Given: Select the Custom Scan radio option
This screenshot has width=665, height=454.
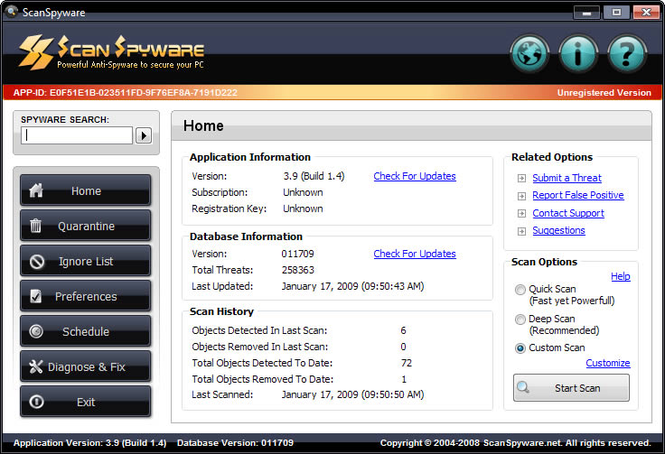Looking at the screenshot, I should (520, 348).
